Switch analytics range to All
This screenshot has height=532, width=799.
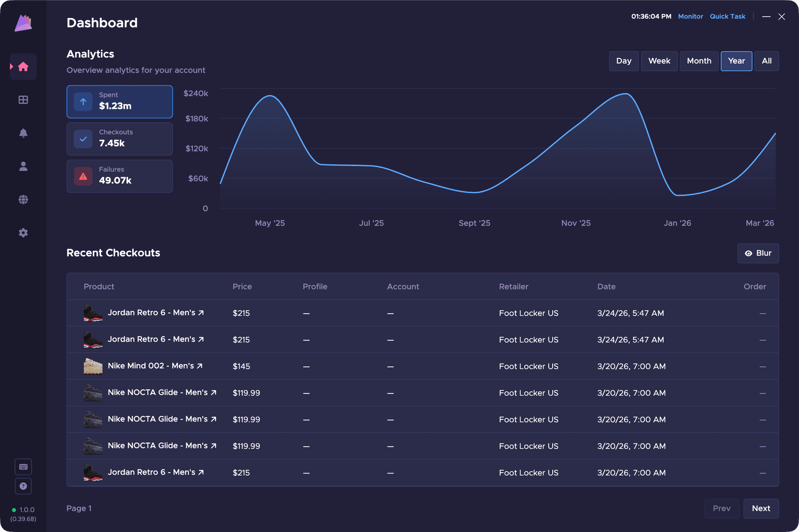pos(766,61)
